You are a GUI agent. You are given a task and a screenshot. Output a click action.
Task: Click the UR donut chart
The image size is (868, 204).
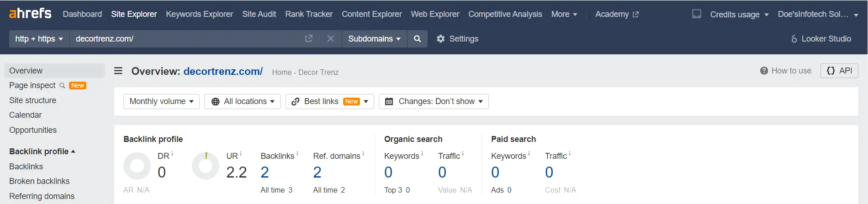[206, 166]
